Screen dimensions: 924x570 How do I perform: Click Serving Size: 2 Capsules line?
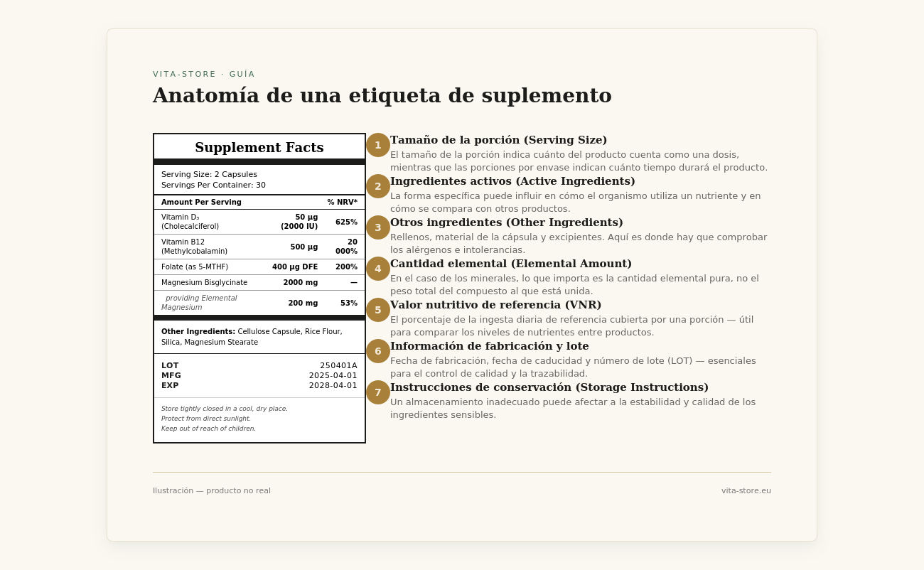point(209,174)
